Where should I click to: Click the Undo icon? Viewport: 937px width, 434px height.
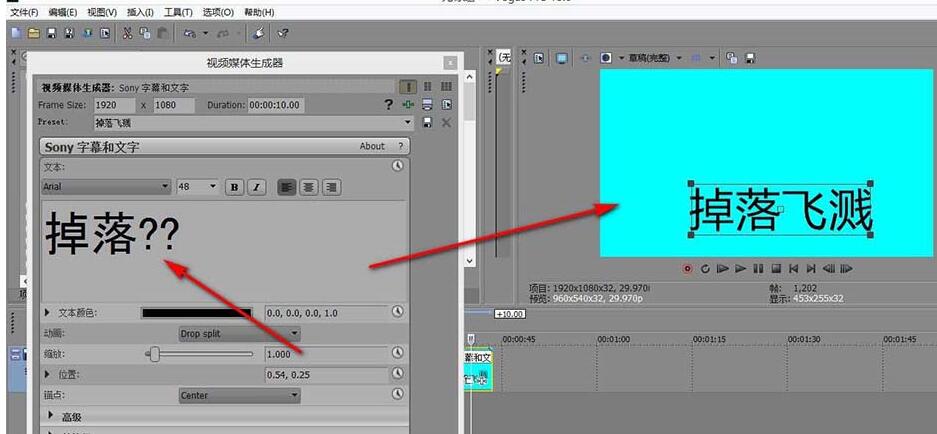(x=189, y=33)
